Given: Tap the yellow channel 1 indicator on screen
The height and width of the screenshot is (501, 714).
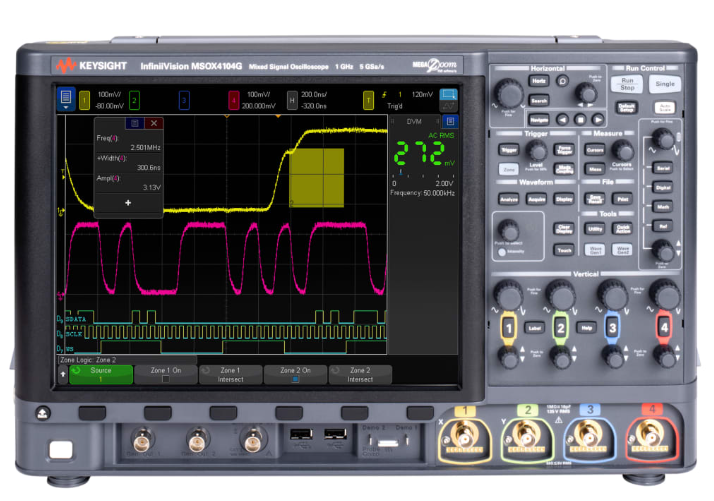Looking at the screenshot, I should (x=84, y=100).
